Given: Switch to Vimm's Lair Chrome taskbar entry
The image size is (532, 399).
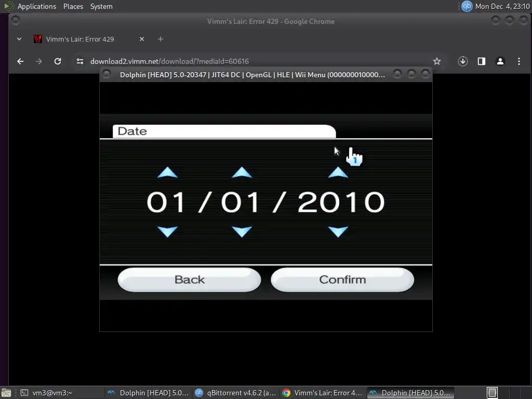Looking at the screenshot, I should coord(322,393).
